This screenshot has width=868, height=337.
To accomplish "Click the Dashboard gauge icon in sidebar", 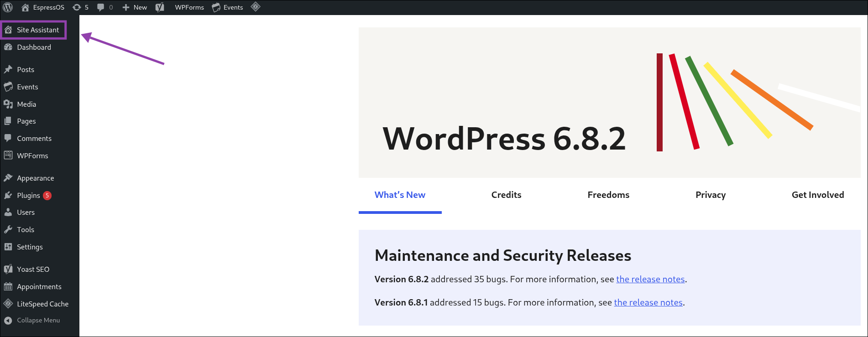I will point(8,47).
